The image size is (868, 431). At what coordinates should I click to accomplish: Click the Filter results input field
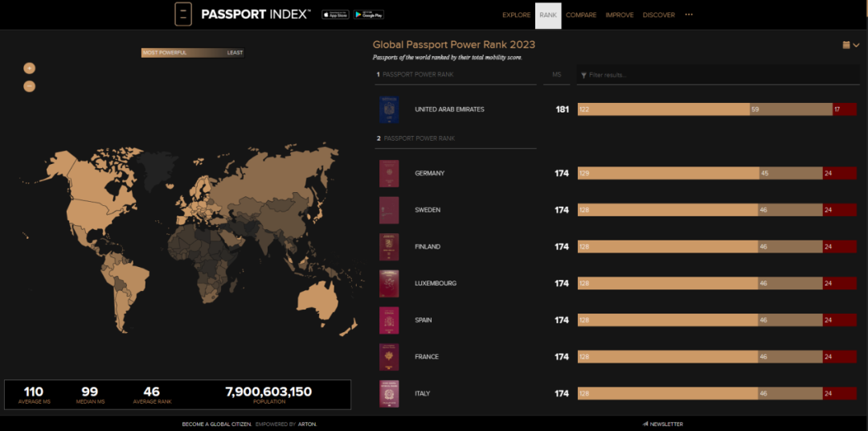718,75
